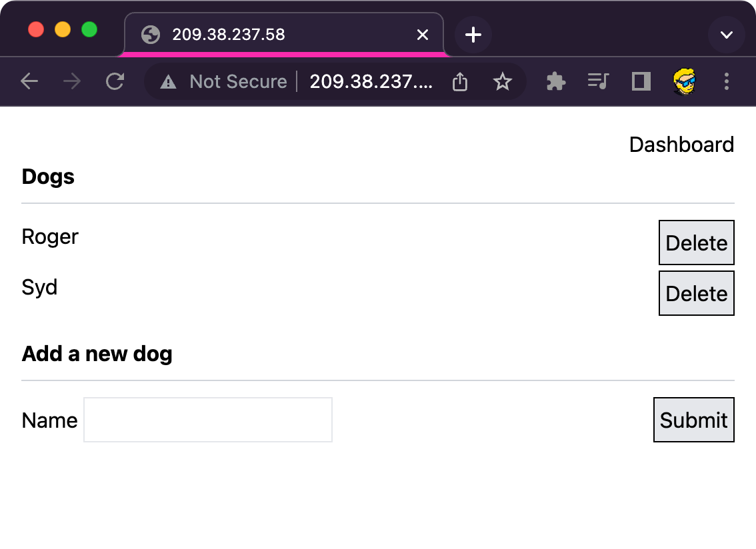Click the browser back arrow
The height and width of the screenshot is (549, 756).
coord(29,81)
